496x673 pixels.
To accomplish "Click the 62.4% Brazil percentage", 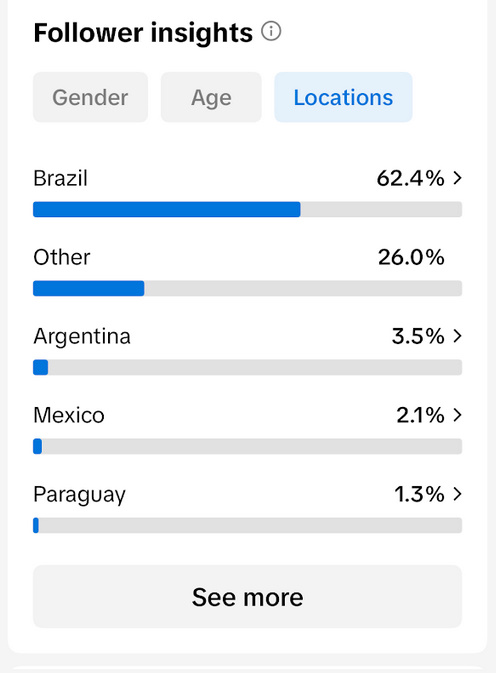I will coord(411,178).
